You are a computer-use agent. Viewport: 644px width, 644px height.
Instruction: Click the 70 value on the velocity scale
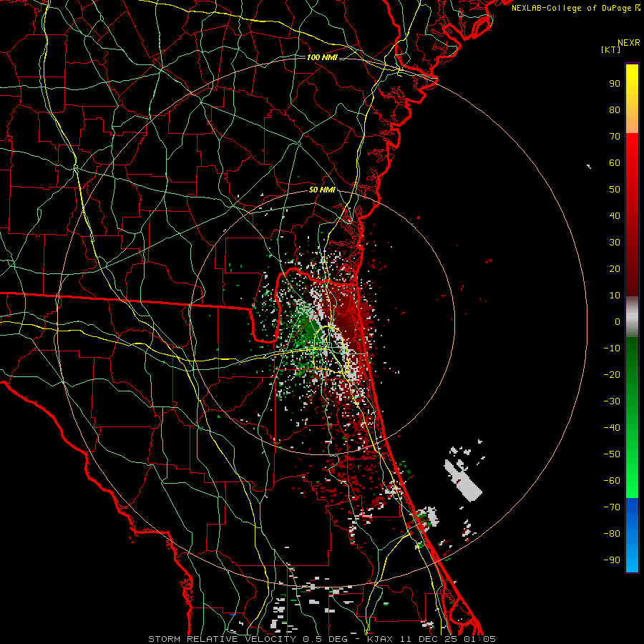coord(615,137)
